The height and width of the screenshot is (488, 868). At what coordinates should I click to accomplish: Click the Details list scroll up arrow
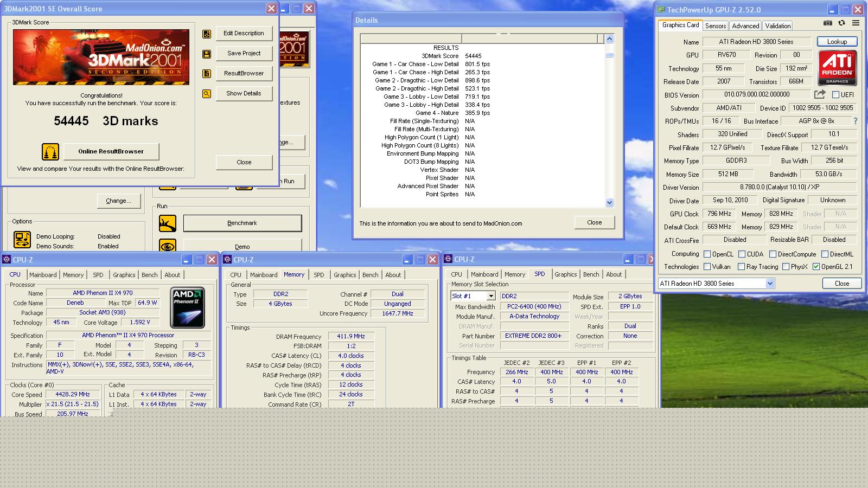click(609, 39)
